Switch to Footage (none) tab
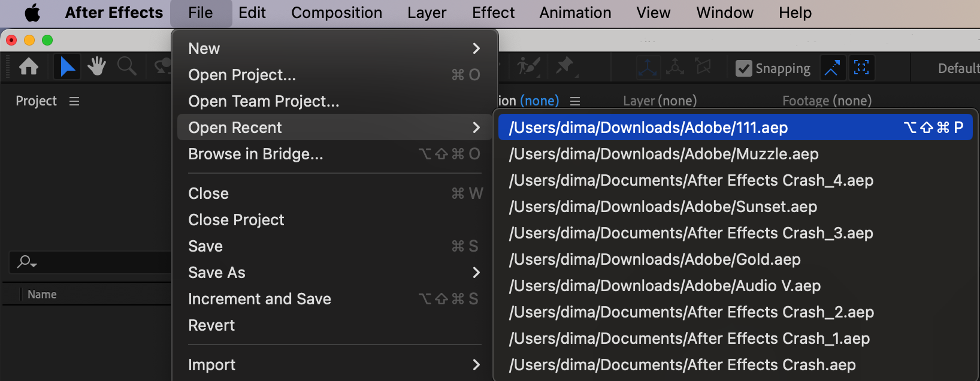Viewport: 980px width, 381px height. click(x=827, y=101)
